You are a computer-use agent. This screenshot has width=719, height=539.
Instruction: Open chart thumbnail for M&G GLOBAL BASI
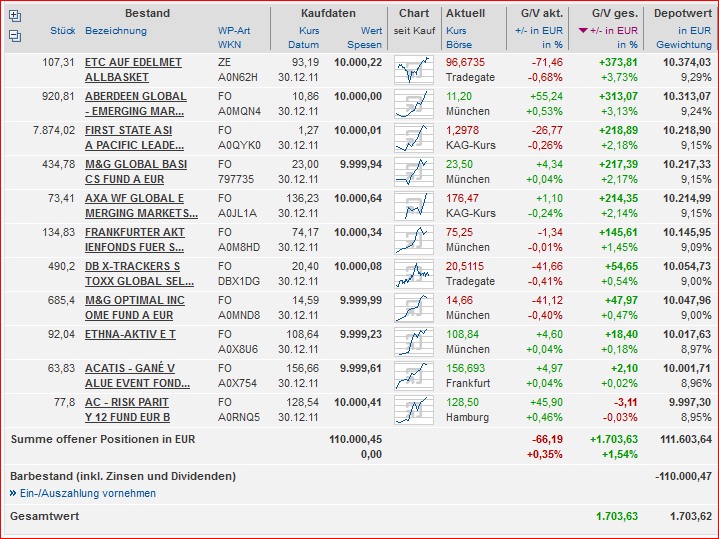point(414,172)
